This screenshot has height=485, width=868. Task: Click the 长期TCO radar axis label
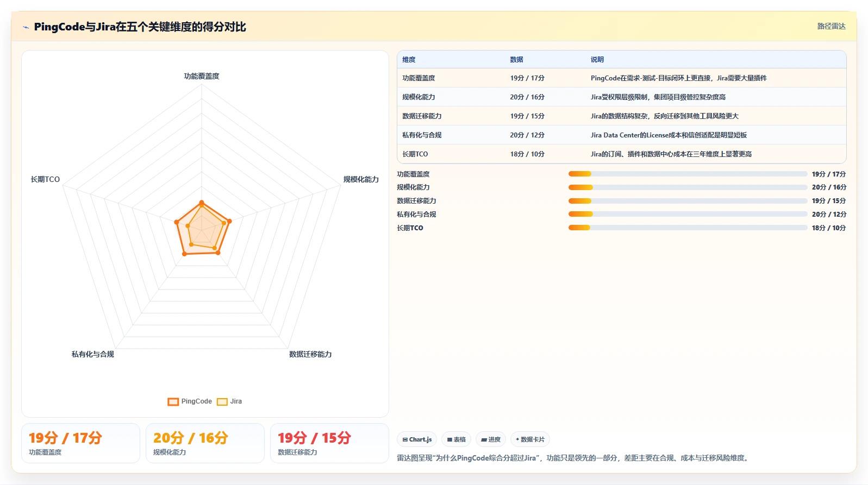click(45, 179)
